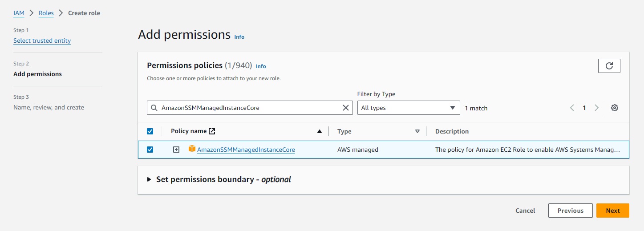Go to next page chevron
This screenshot has width=644, height=231.
tap(596, 108)
